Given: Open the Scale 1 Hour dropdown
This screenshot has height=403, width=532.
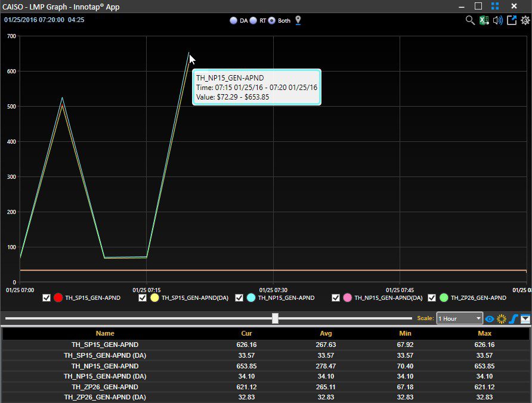Looking at the screenshot, I should 459,318.
